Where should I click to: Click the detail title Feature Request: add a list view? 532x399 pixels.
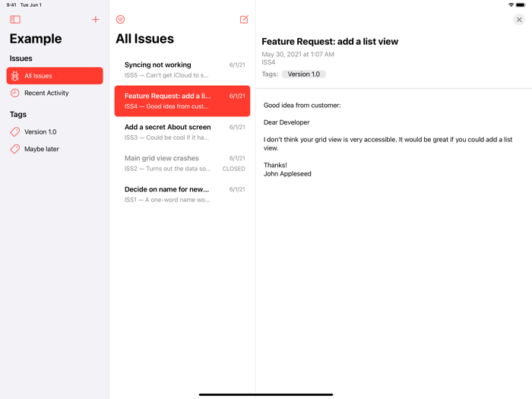[x=330, y=41]
